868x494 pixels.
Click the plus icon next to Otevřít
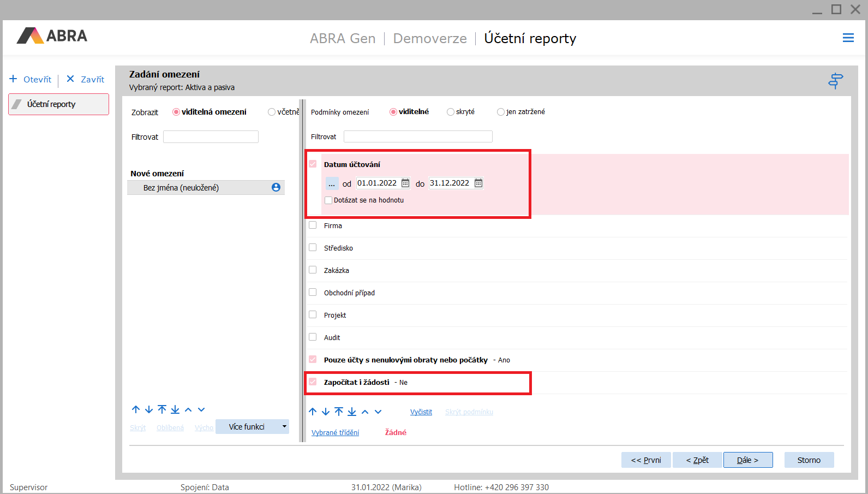coord(14,79)
